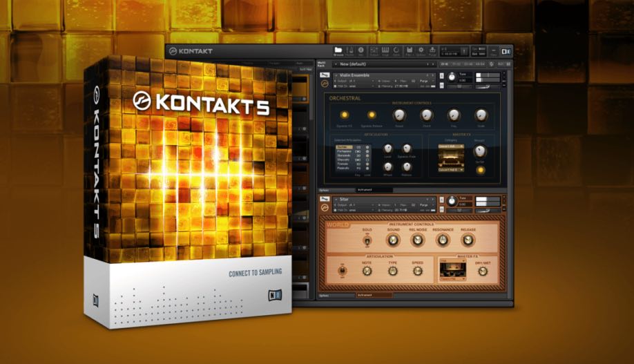Click the Sitar DRY/WET knob
The width and height of the screenshot is (634, 364).
483,271
